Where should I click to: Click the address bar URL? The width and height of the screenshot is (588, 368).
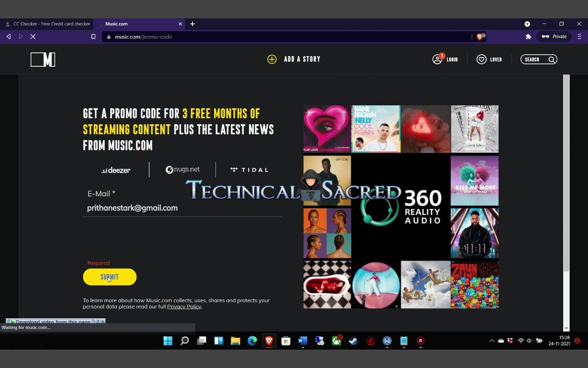pyautogui.click(x=143, y=37)
